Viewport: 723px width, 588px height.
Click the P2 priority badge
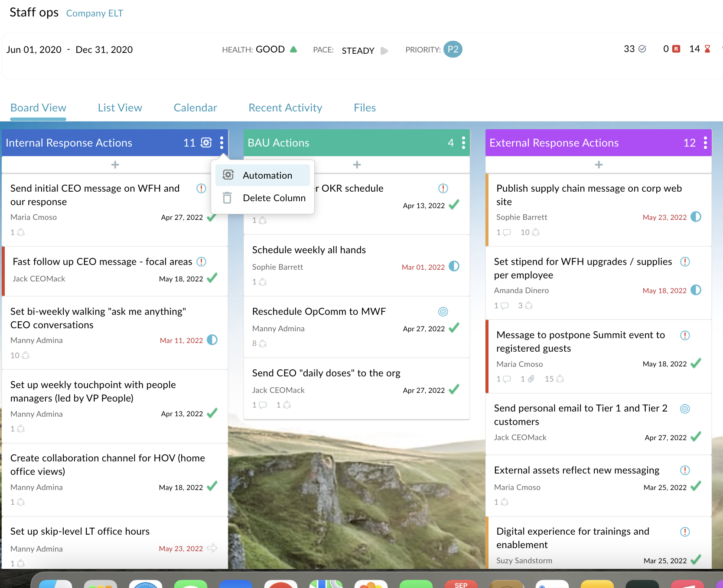[453, 49]
